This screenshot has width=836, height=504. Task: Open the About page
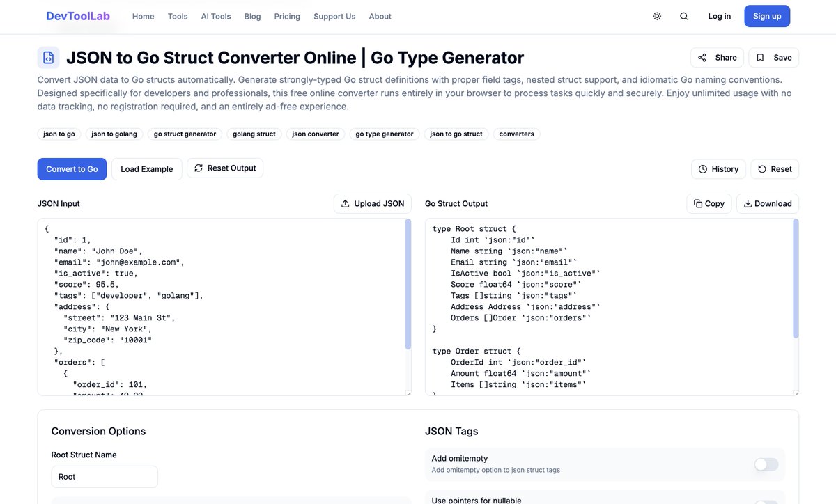[380, 16]
